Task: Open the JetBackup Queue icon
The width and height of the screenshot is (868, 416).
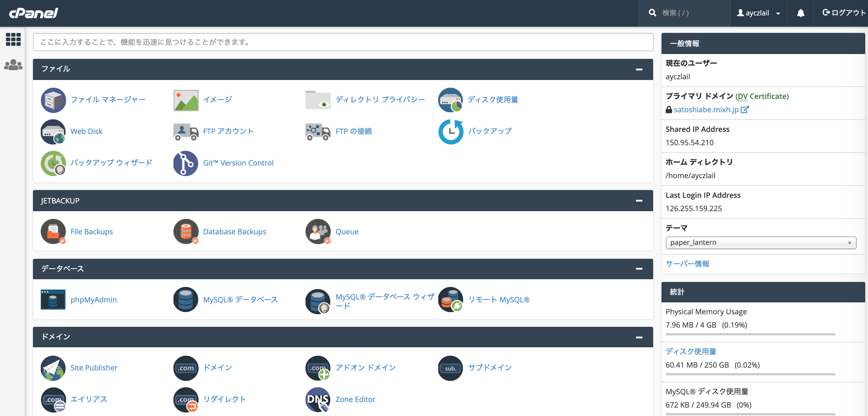Action: tap(318, 232)
